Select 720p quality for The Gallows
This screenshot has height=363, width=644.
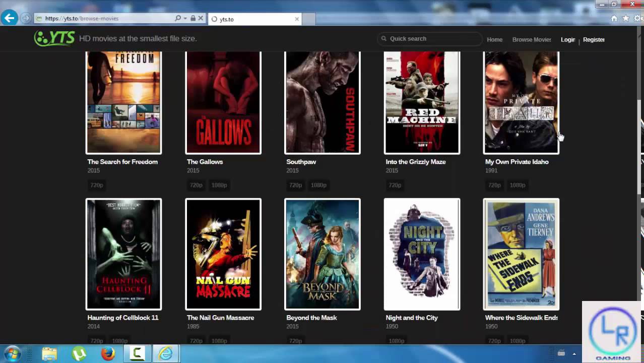(196, 185)
